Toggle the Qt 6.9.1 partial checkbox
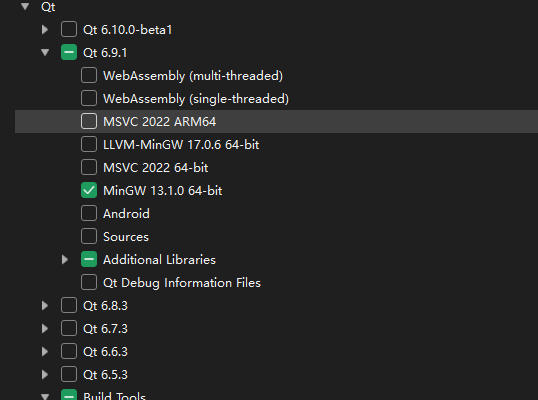This screenshot has height=400, width=538. 69,52
